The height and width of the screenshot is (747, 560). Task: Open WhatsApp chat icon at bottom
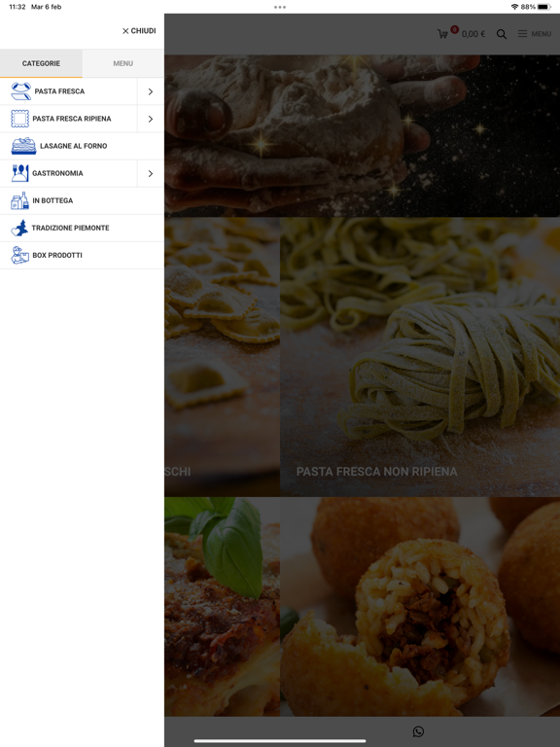click(419, 731)
